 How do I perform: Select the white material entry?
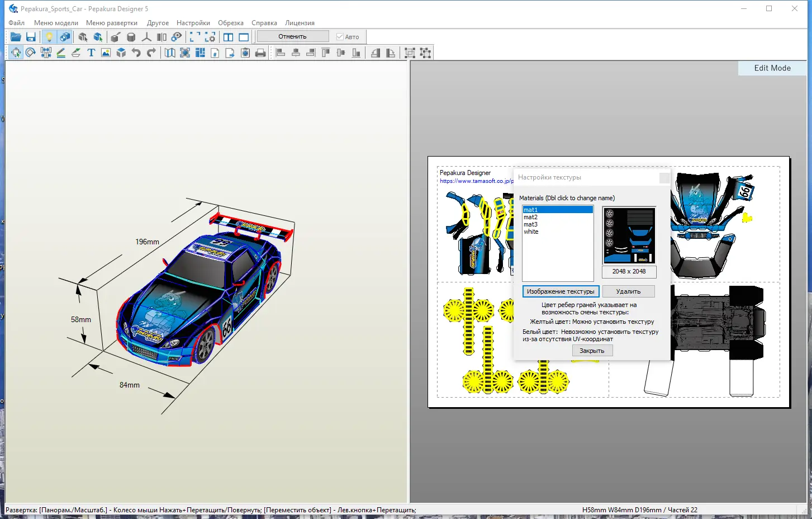pyautogui.click(x=530, y=231)
